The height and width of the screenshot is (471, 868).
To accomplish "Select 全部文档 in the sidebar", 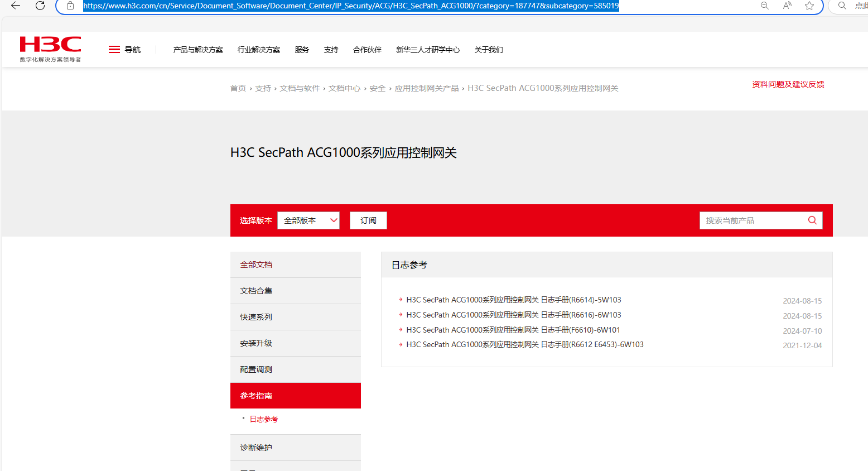I will (296, 265).
